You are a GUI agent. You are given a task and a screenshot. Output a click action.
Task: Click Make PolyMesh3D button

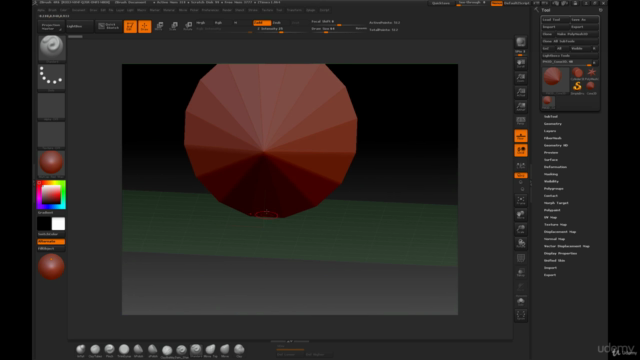click(576, 34)
